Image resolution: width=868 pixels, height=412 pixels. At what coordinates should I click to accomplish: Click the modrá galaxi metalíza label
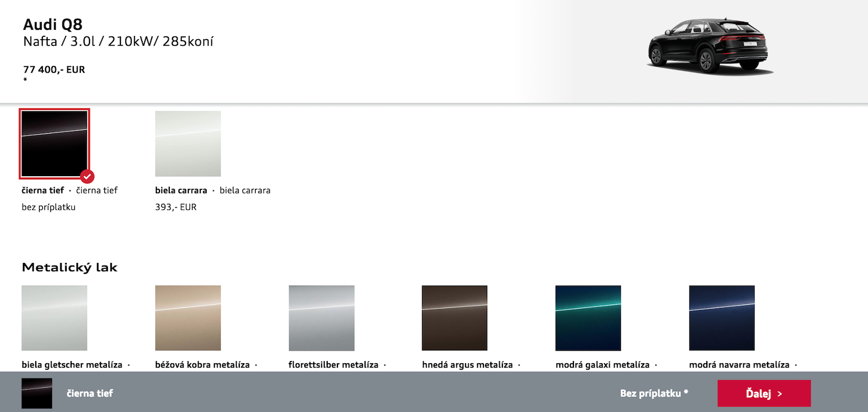pos(603,365)
